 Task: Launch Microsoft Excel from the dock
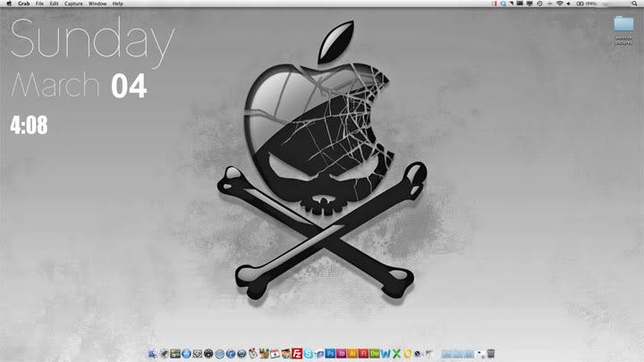point(397,353)
